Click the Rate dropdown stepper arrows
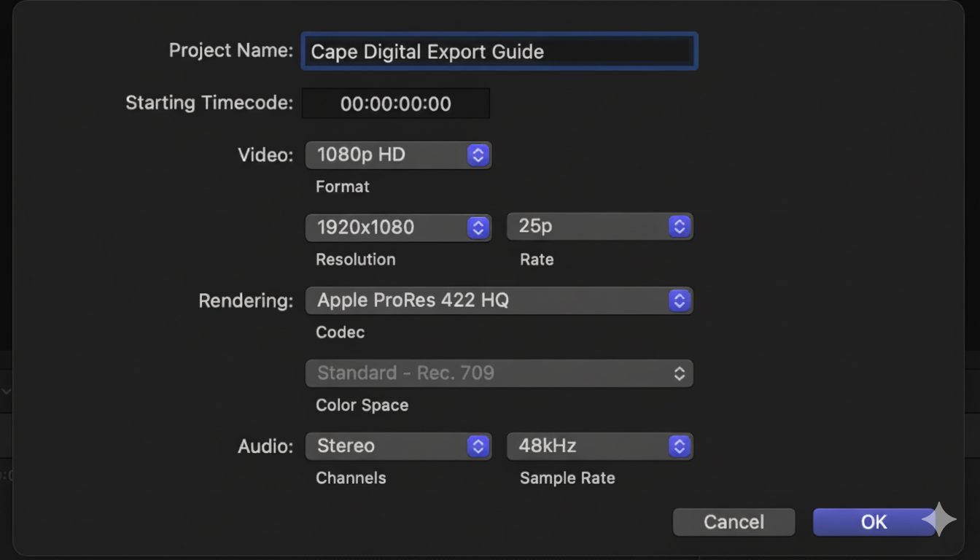980x560 pixels. (x=680, y=227)
